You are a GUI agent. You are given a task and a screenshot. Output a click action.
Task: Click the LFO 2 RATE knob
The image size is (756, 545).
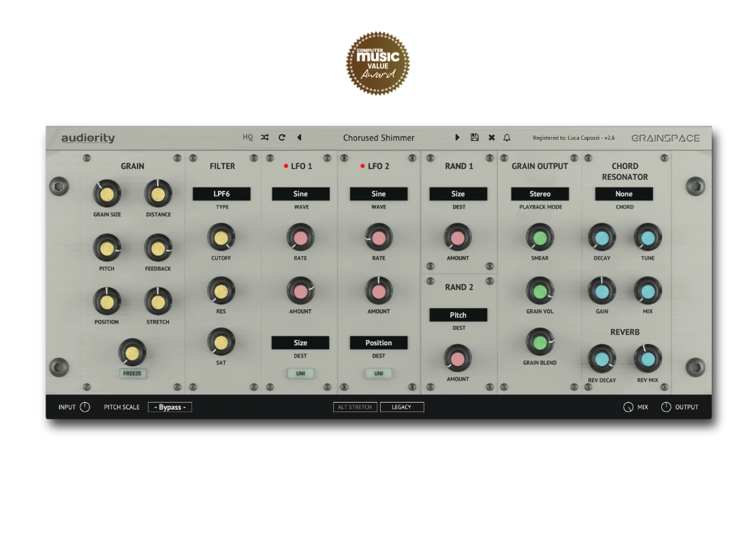(x=379, y=238)
